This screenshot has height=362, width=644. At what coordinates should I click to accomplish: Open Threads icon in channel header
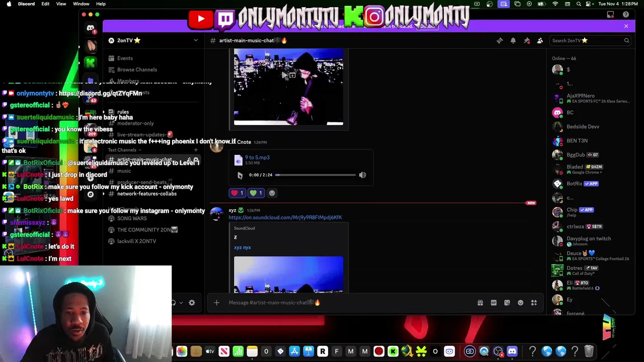tap(500, 41)
